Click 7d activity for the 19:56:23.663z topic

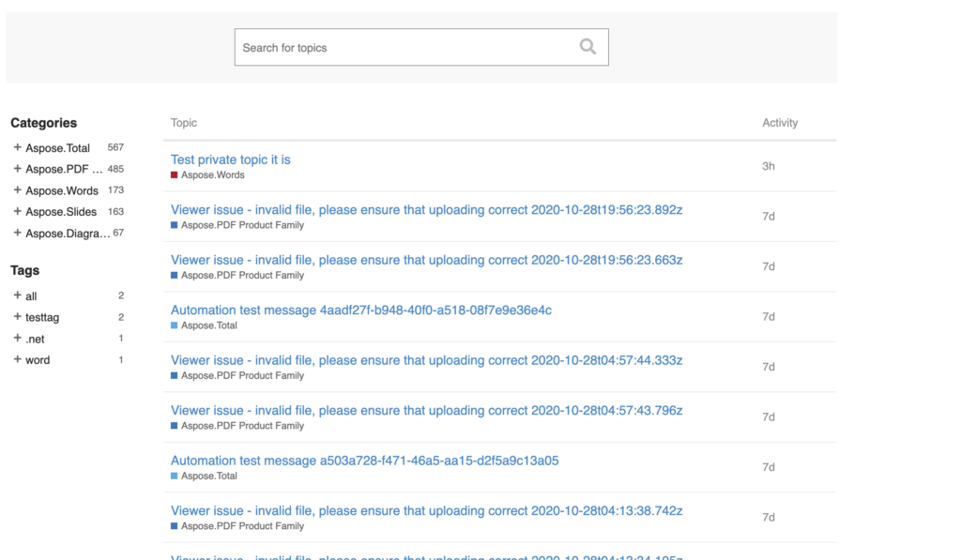click(x=769, y=266)
